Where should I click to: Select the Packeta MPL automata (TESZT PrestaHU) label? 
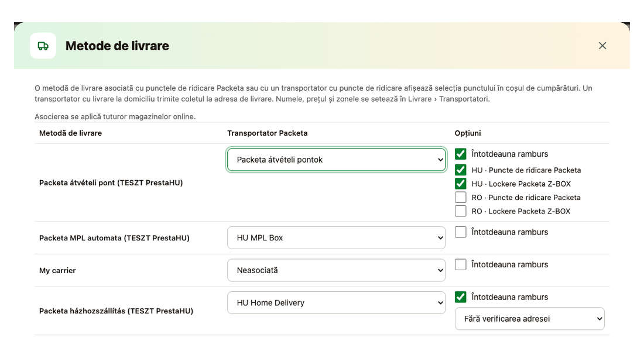click(114, 237)
